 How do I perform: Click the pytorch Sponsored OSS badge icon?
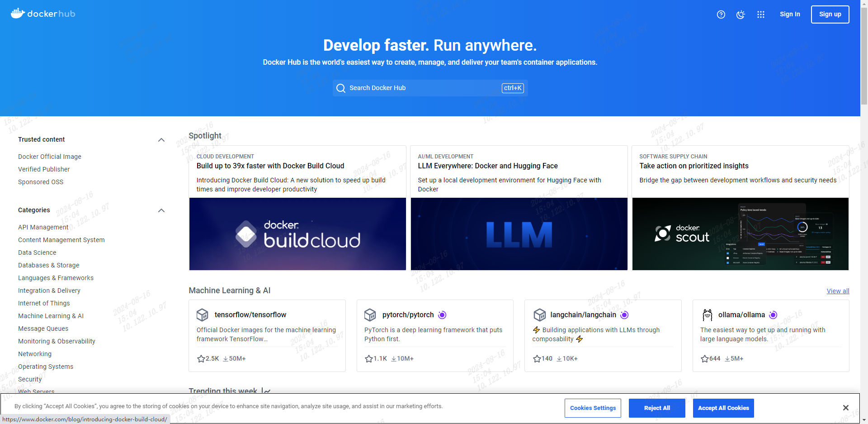442,315
